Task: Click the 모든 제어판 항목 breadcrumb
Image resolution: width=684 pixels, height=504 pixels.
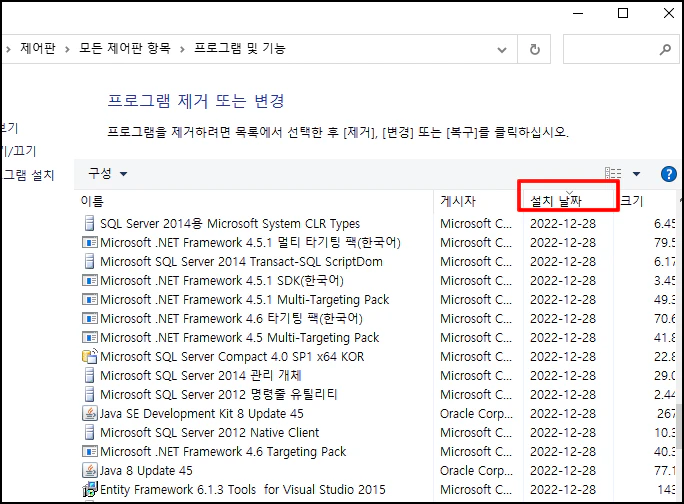Action: (x=125, y=48)
